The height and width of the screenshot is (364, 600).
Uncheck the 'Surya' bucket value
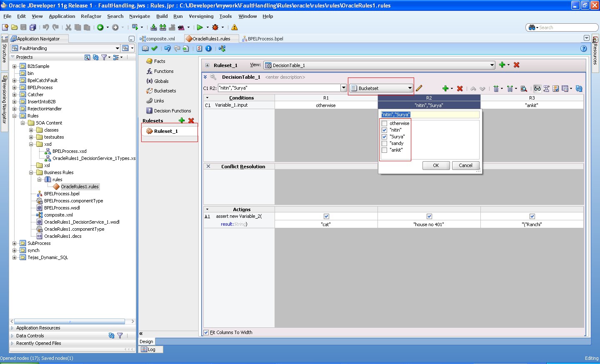pyautogui.click(x=384, y=137)
